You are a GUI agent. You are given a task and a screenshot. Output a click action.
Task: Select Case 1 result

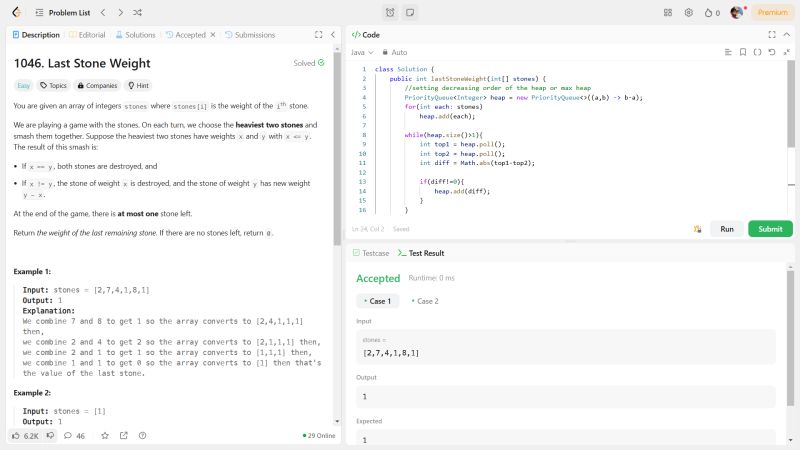pos(378,301)
